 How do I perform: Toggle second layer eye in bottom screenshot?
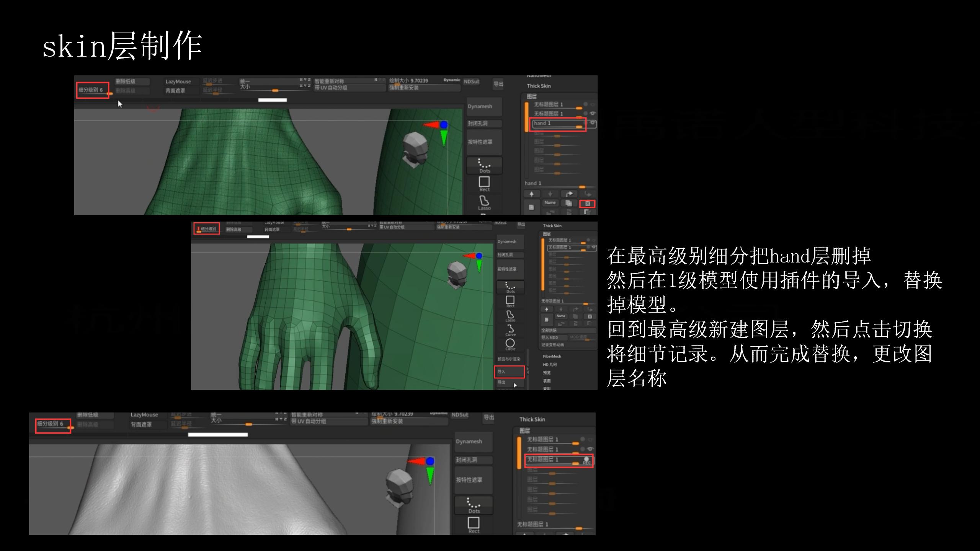tap(590, 449)
